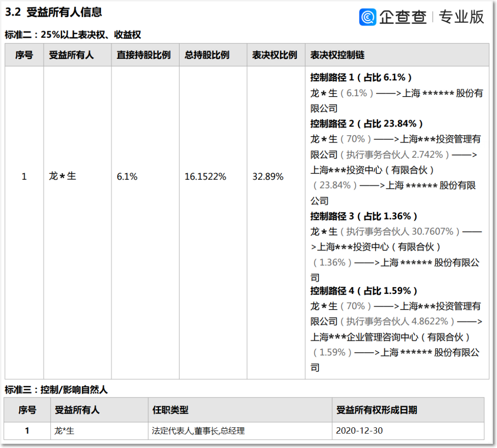
Task: Click the 控制路径 3（占比 1.36%）heading
Action: pos(364,216)
